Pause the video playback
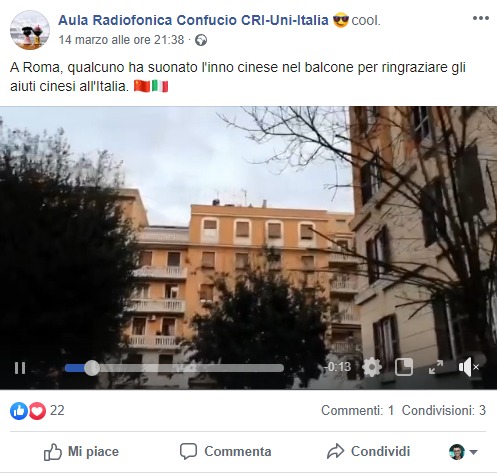497x474 pixels. tap(20, 368)
